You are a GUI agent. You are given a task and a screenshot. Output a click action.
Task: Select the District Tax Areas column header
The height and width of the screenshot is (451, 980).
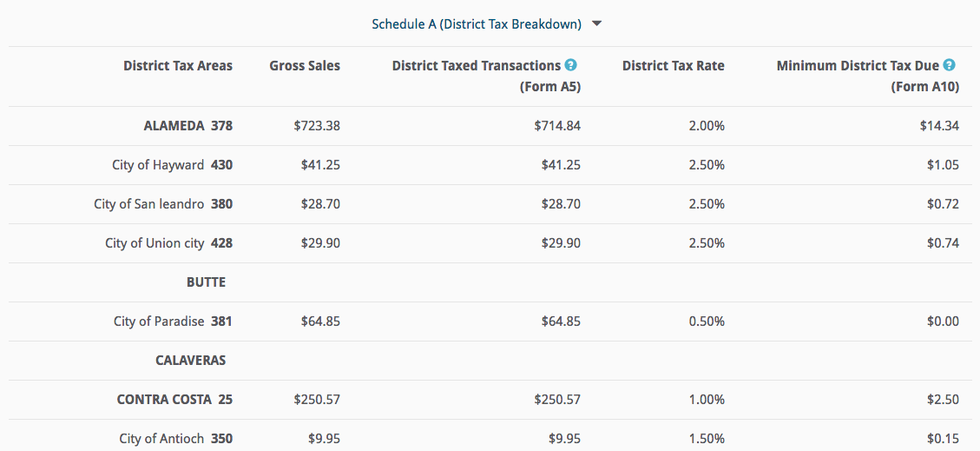pos(177,66)
